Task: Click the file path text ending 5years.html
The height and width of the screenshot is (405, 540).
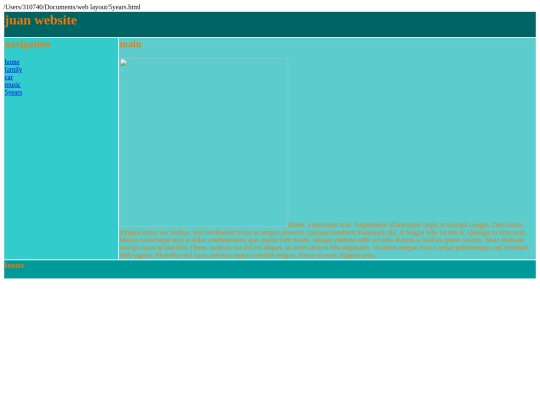Action: [x=72, y=7]
